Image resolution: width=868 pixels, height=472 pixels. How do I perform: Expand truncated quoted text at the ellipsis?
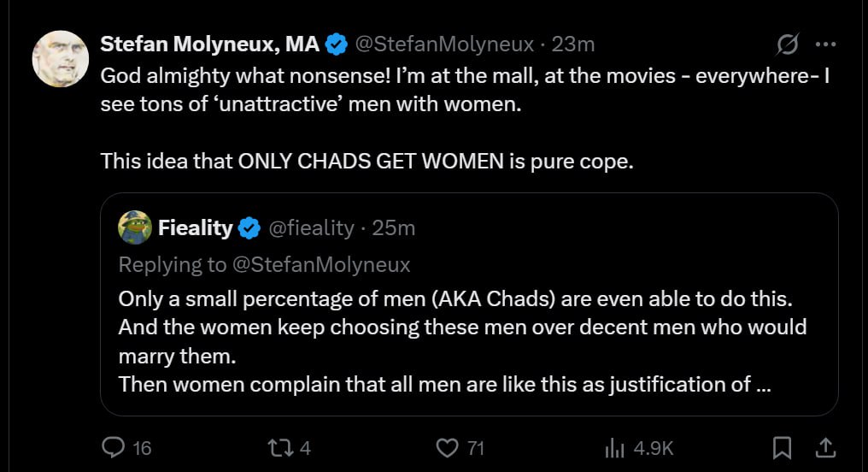(x=764, y=384)
